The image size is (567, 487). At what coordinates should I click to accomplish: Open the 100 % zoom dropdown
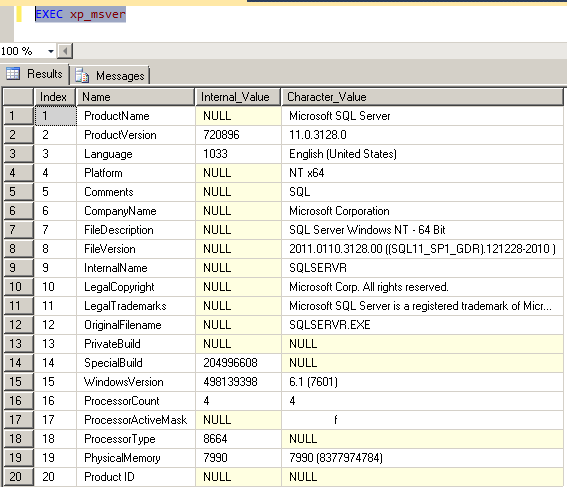[x=51, y=51]
